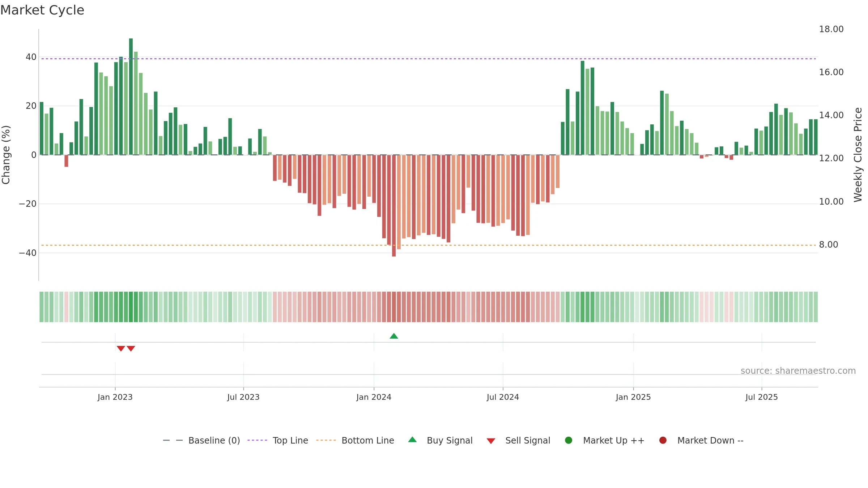868x488 pixels.
Task: Click the red Market Down legend dot
Action: coord(663,440)
